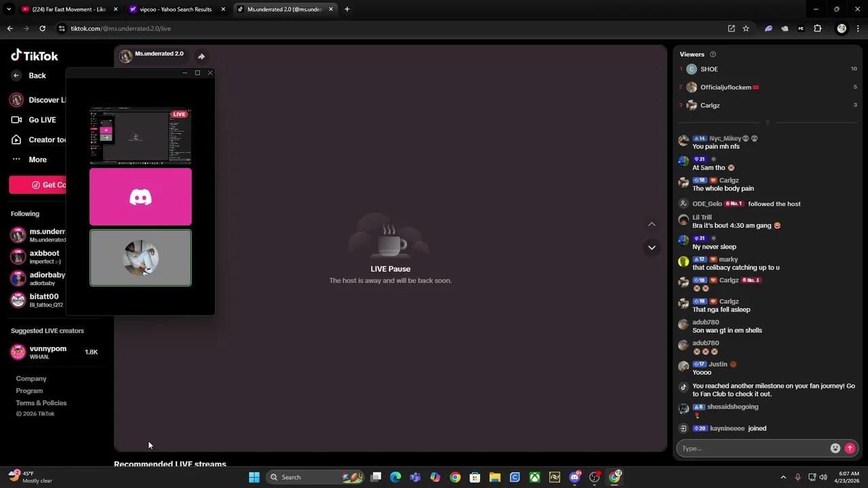Select the highlighted profile picture tile

(140, 258)
